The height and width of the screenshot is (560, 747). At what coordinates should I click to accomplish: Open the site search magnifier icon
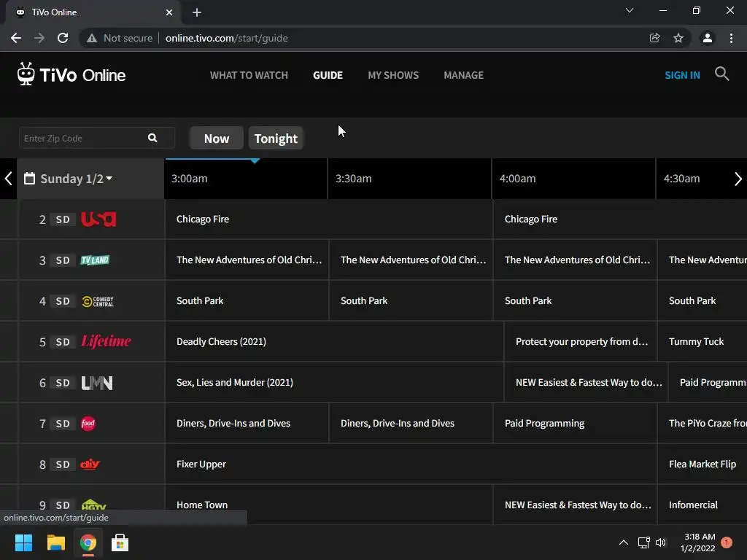click(x=721, y=74)
